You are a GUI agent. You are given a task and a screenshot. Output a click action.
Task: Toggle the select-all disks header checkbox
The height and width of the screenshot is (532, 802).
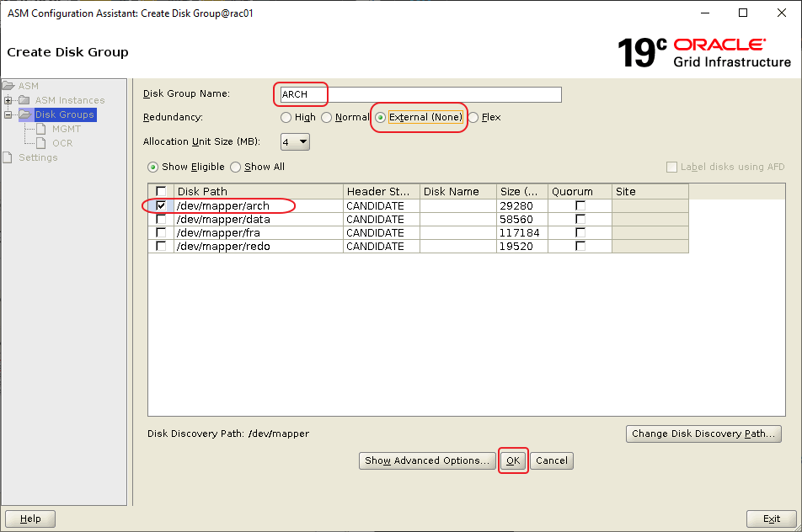[161, 192]
